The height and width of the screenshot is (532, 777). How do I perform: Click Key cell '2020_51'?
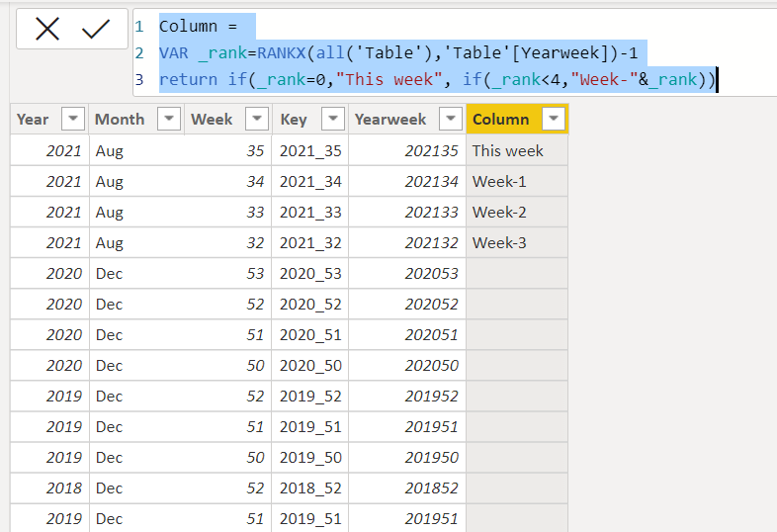(x=310, y=334)
